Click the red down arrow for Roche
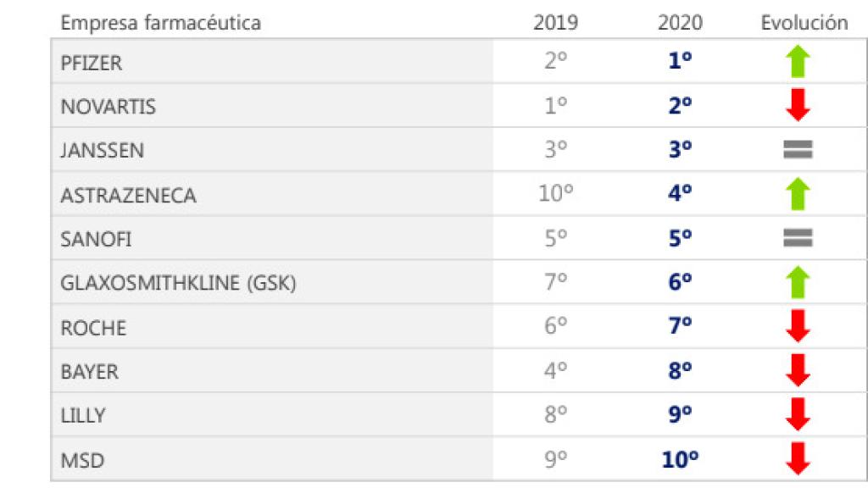This screenshot has width=868, height=488. tap(798, 326)
